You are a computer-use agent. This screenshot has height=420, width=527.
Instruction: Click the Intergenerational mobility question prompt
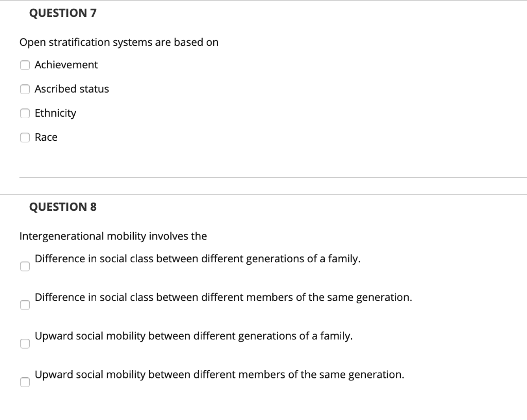pos(113,236)
